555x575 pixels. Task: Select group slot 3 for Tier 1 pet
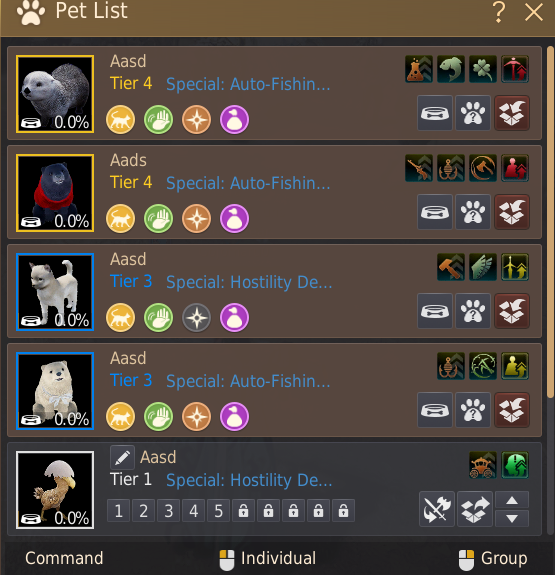pos(168,510)
